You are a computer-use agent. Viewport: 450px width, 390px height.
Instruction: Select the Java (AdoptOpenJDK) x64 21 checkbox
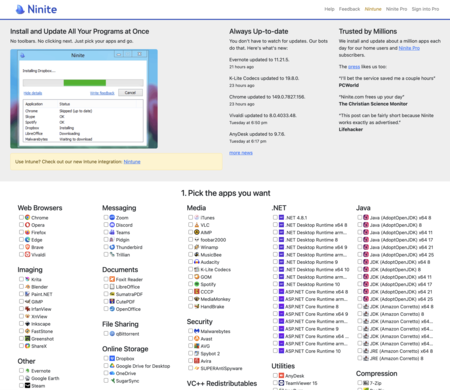point(360,247)
